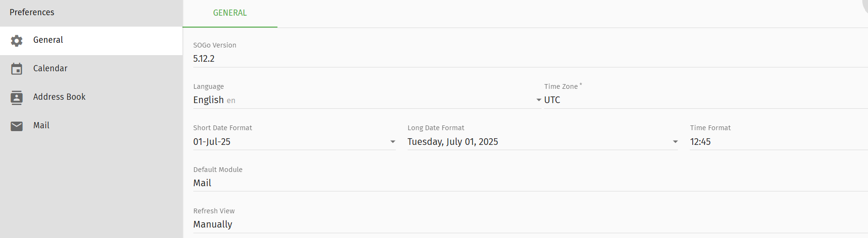Select the English language value
Image resolution: width=868 pixels, height=238 pixels.
(209, 100)
